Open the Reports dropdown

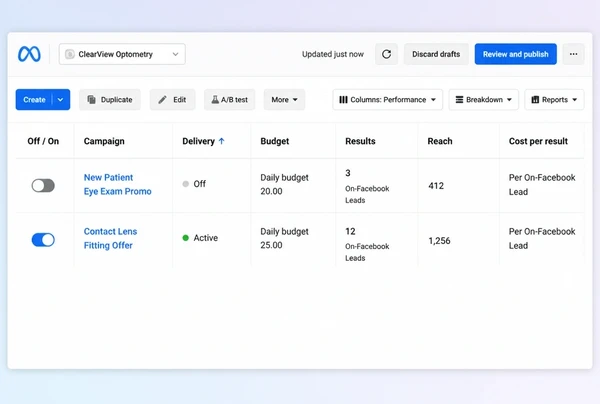coord(554,99)
